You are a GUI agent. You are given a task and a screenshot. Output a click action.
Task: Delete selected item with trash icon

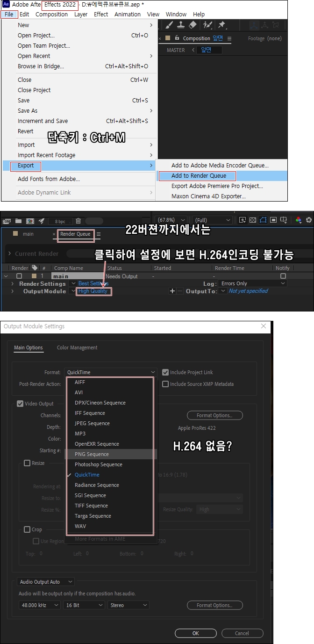tap(78, 221)
